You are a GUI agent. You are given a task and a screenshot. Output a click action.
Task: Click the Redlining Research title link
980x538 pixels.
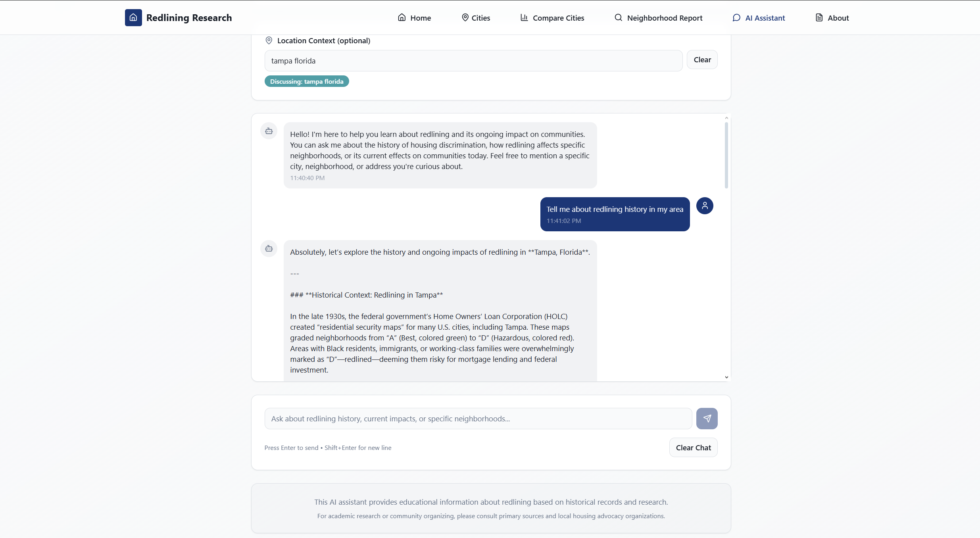[189, 18]
